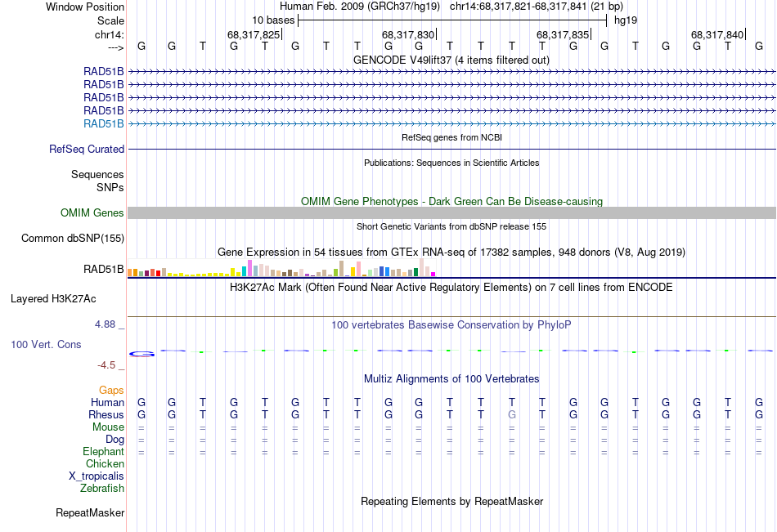This screenshot has width=777, height=532.
Task: Click the chr14:68,317,821-68,317,841 position text
Action: (x=537, y=7)
